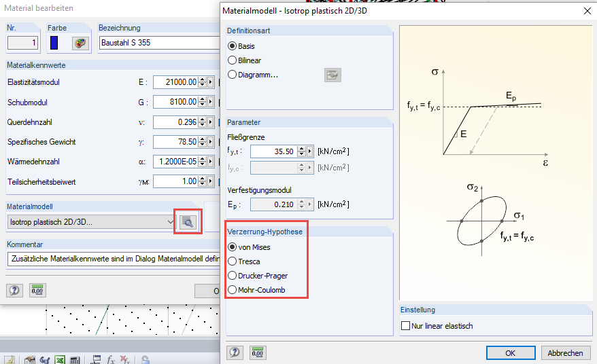The width and height of the screenshot is (597, 364).
Task: Click the Ep field showing 0.210
Action: point(274,204)
